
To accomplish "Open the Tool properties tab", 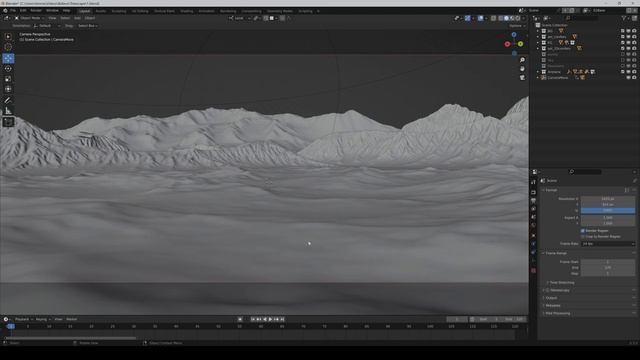I will click(x=533, y=182).
